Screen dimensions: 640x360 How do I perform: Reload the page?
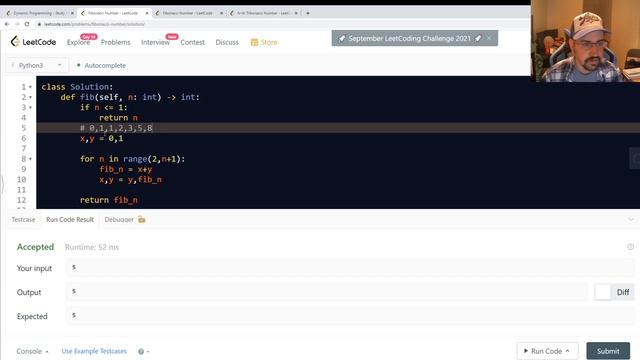(x=27, y=24)
